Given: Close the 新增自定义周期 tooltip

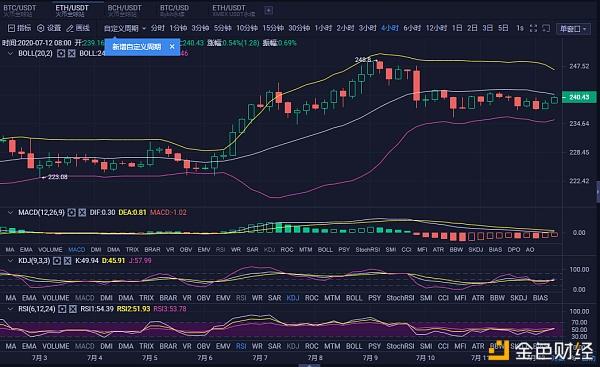Looking at the screenshot, I should point(172,47).
